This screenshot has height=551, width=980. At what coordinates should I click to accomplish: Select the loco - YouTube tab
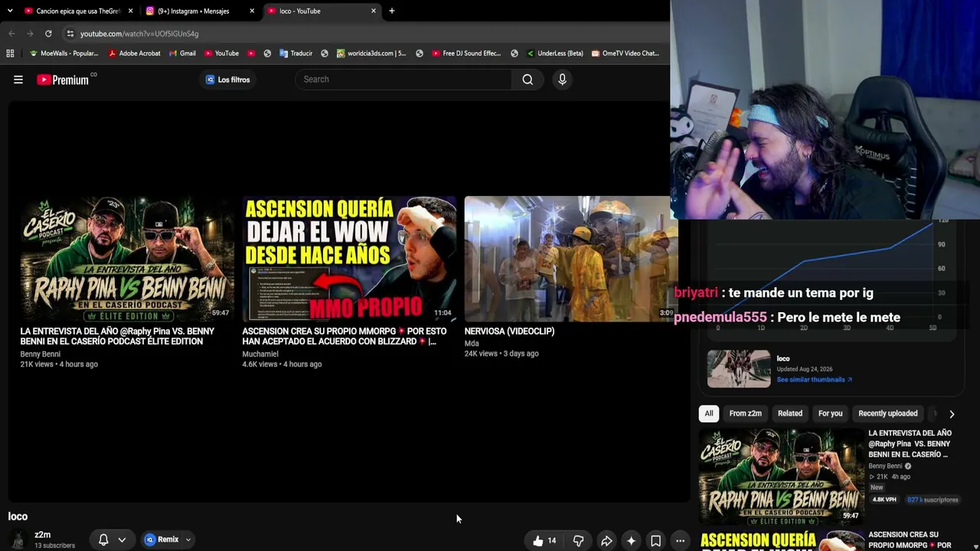point(322,11)
